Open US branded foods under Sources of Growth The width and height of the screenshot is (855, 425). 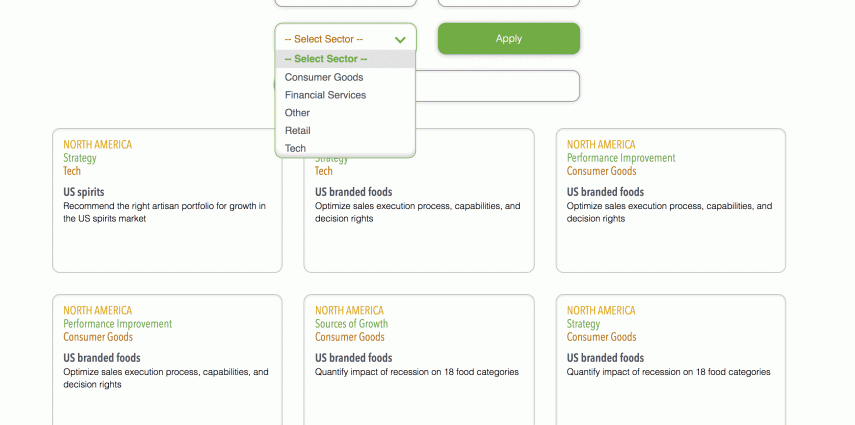point(353,358)
